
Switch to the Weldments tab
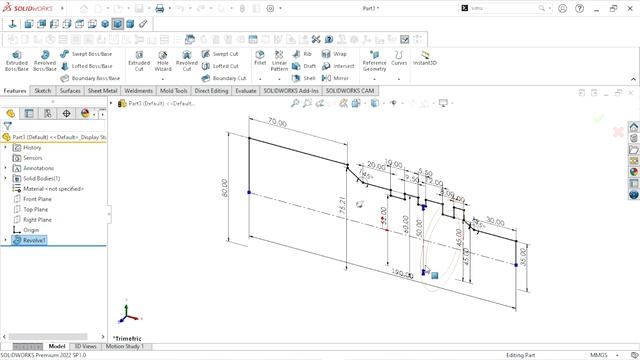tap(138, 91)
